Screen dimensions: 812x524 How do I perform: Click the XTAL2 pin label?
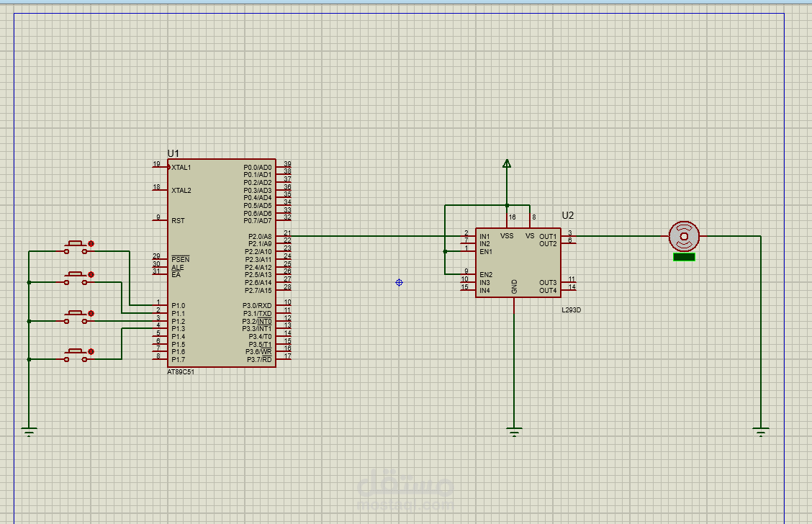point(181,191)
